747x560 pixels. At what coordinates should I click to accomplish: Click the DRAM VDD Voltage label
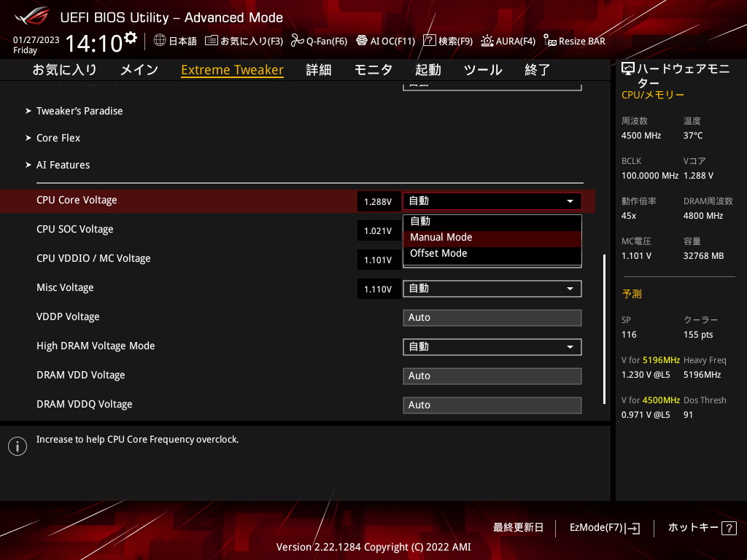pyautogui.click(x=80, y=376)
